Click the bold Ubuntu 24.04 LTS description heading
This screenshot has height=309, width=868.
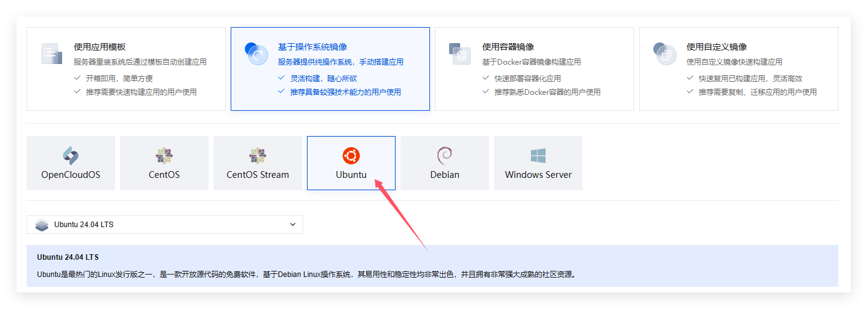(x=68, y=257)
